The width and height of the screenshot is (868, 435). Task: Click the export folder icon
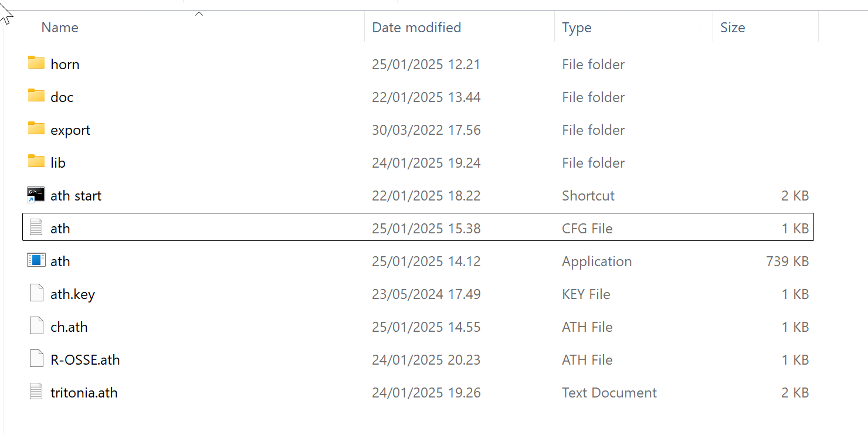[36, 128]
